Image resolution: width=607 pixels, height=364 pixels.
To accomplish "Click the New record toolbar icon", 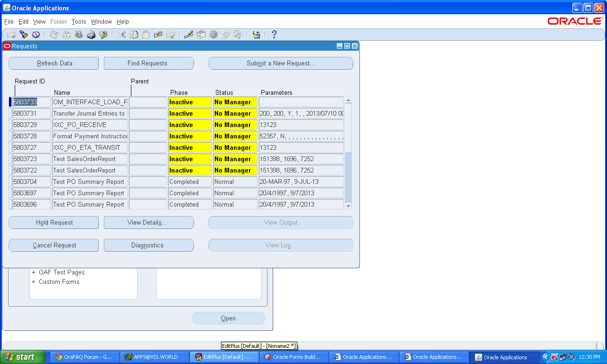I will [x=11, y=35].
